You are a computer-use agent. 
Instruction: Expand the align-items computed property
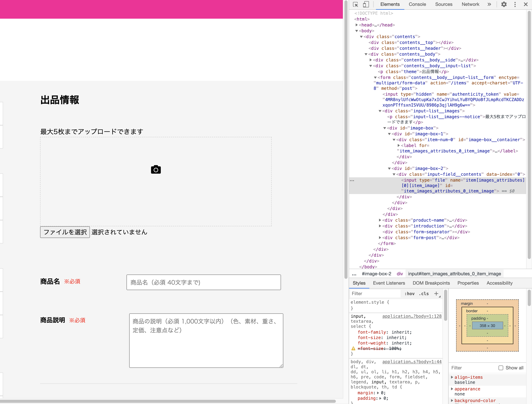click(x=452, y=377)
